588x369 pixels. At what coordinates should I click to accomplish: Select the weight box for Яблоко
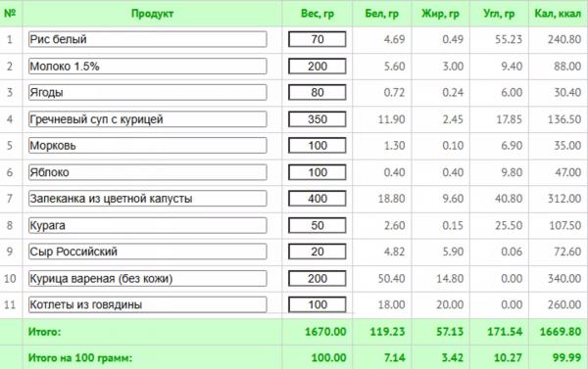318,172
